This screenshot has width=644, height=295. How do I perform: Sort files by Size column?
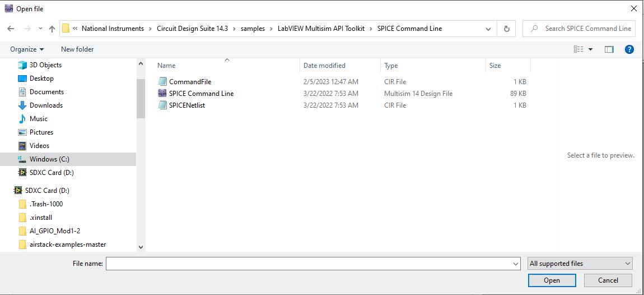495,66
